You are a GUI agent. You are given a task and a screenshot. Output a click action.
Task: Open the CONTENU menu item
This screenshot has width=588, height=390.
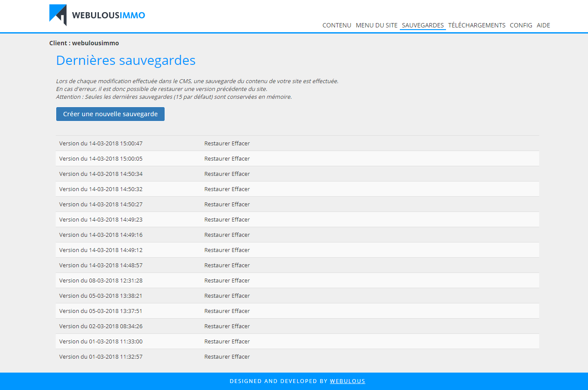click(x=337, y=25)
